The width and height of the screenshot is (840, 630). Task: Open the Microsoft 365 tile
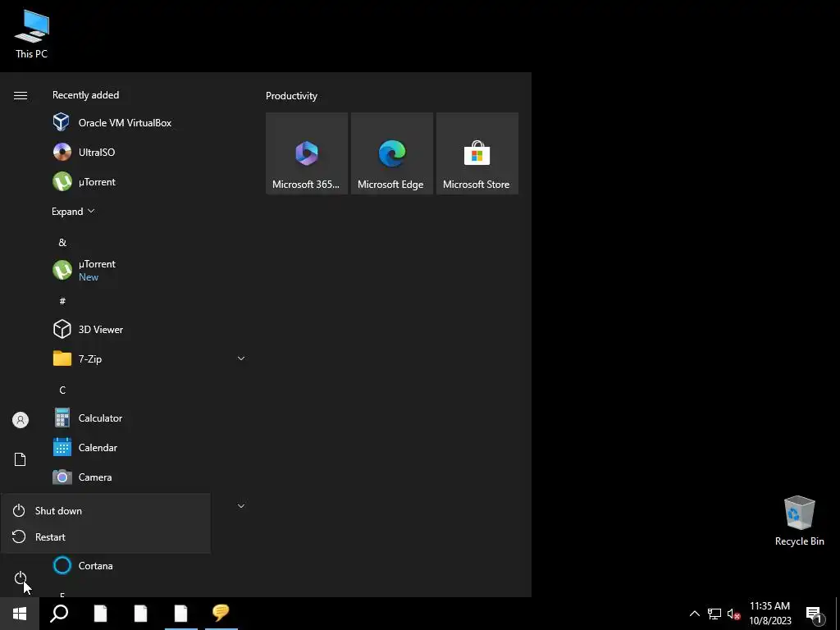click(x=307, y=153)
